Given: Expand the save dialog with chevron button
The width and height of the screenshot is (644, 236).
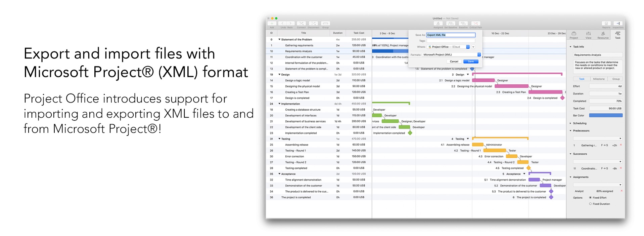Looking at the screenshot, I should (x=473, y=47).
